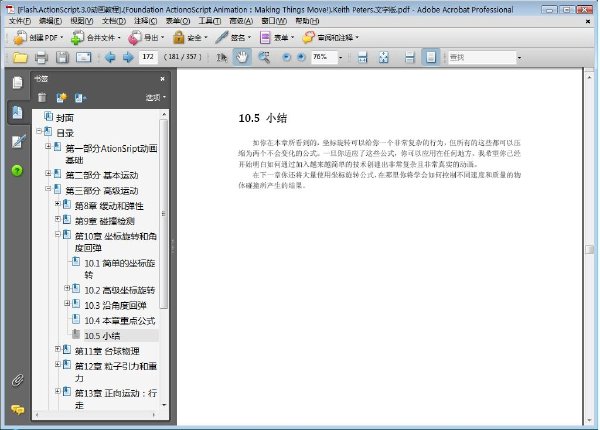Screen dimensions: 600x430
Task: Select the 封面 bookmark
Action: [x=65, y=118]
